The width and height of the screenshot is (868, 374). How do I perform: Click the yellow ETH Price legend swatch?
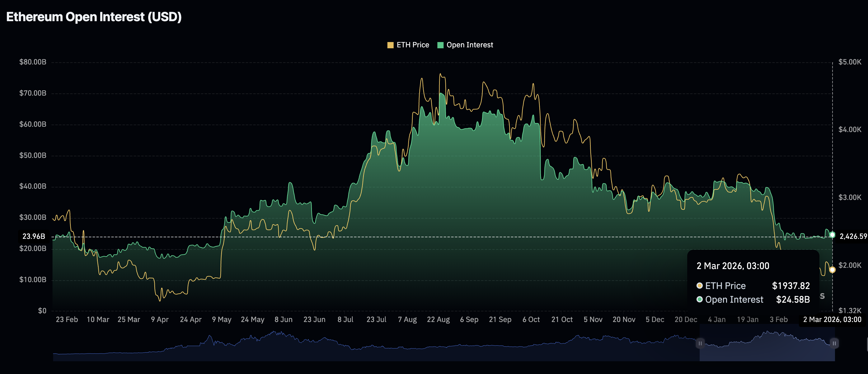[390, 45]
